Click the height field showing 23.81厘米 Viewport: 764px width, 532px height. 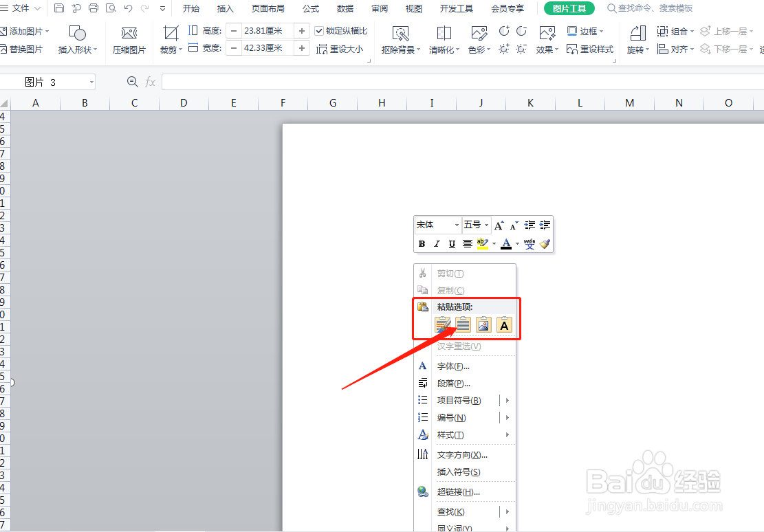coord(268,31)
